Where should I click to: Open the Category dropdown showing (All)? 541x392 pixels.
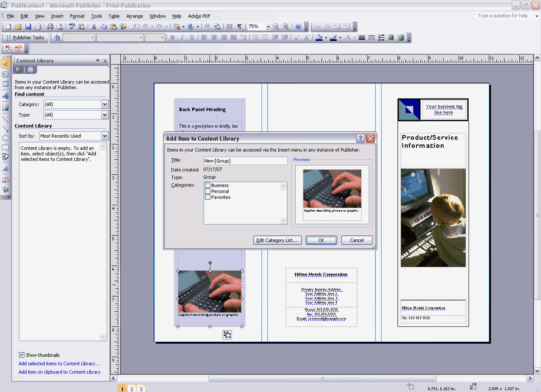click(104, 104)
